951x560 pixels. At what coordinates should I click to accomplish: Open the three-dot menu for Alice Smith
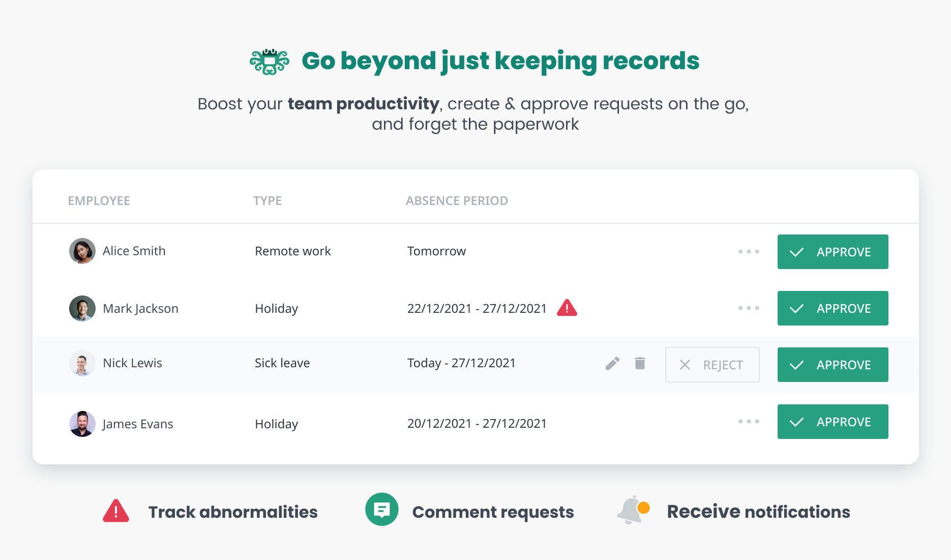(749, 252)
